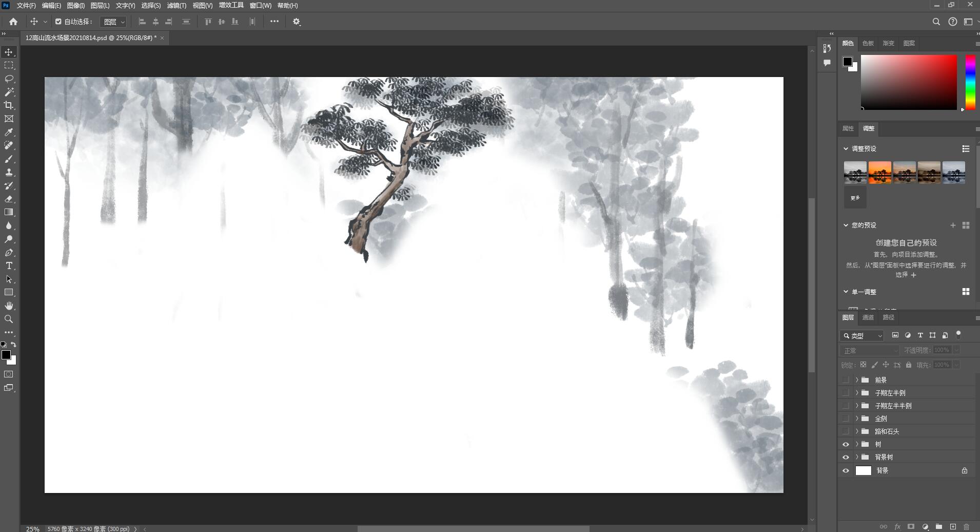Select the Horizontal Type tool
The image size is (980, 532).
click(x=9, y=265)
